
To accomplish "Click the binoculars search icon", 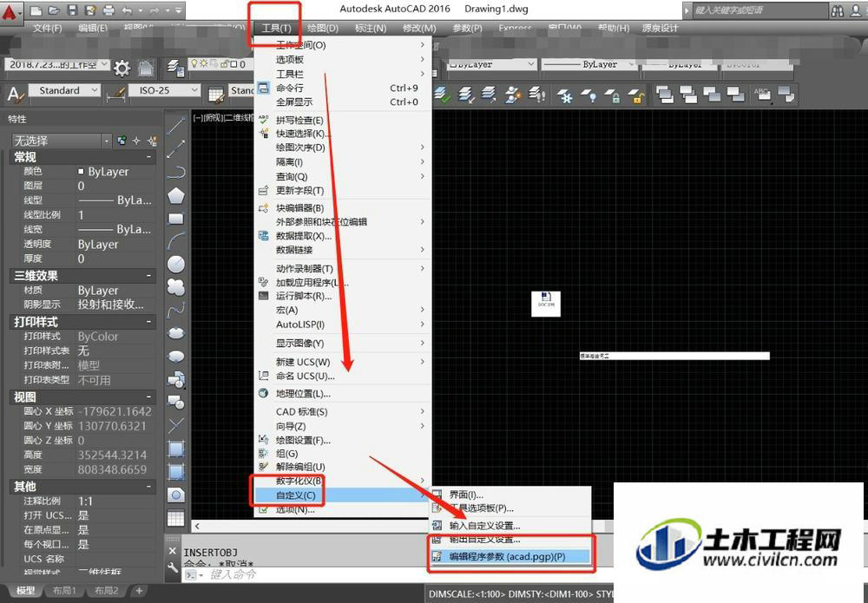I will click(x=838, y=10).
